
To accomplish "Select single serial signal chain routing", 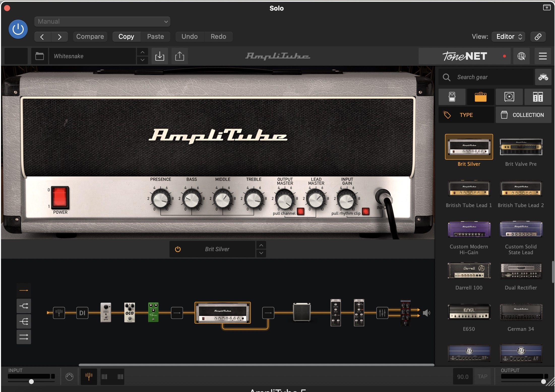I will click(24, 290).
